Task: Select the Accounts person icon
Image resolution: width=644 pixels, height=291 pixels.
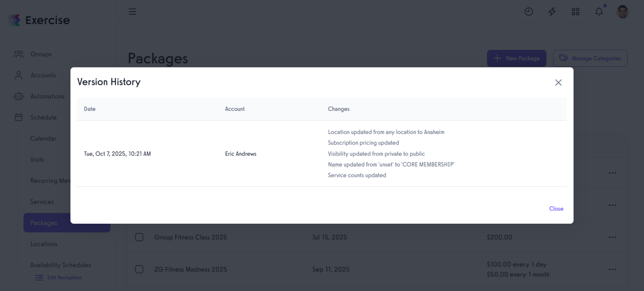Action: point(18,75)
